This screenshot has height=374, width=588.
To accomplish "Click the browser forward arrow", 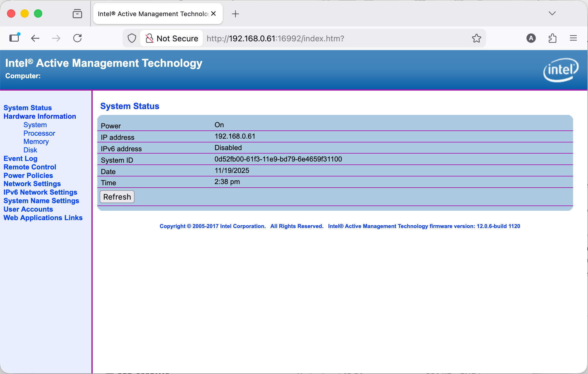I will pyautogui.click(x=56, y=38).
